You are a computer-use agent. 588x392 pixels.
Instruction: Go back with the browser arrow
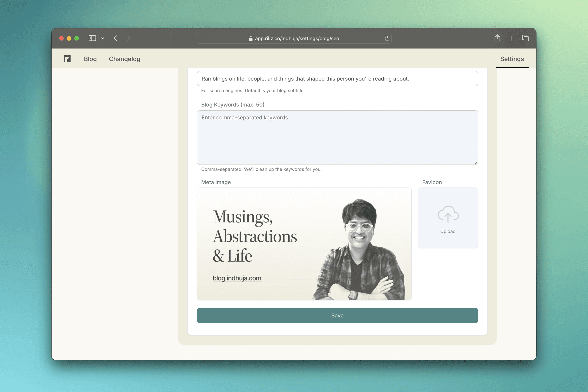tap(115, 38)
